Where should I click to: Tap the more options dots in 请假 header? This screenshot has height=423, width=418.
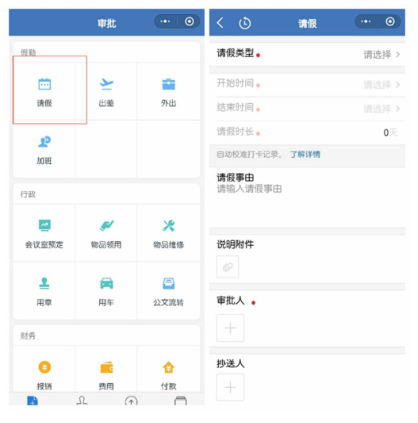366,22
